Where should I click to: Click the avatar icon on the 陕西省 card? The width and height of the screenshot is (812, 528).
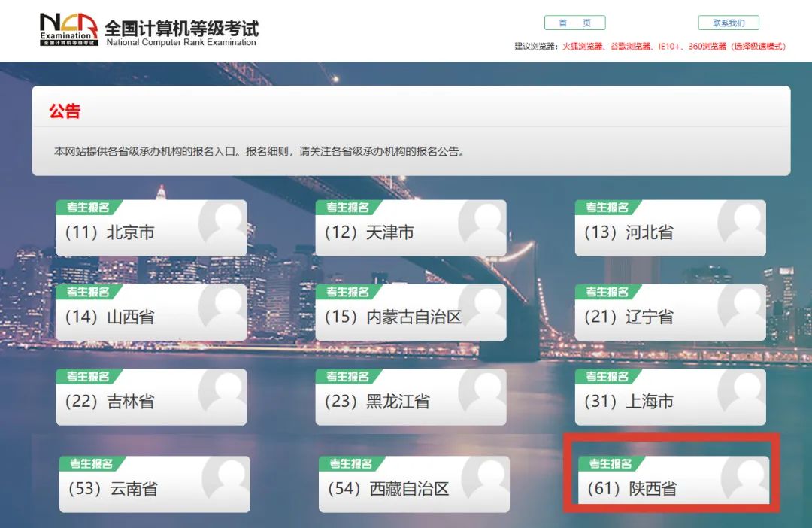tap(742, 479)
